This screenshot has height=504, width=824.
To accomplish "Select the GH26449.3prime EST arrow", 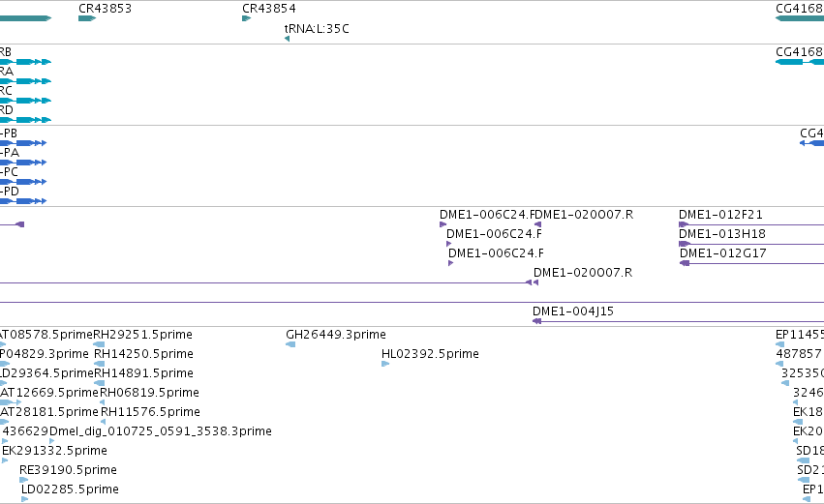I will [x=290, y=344].
